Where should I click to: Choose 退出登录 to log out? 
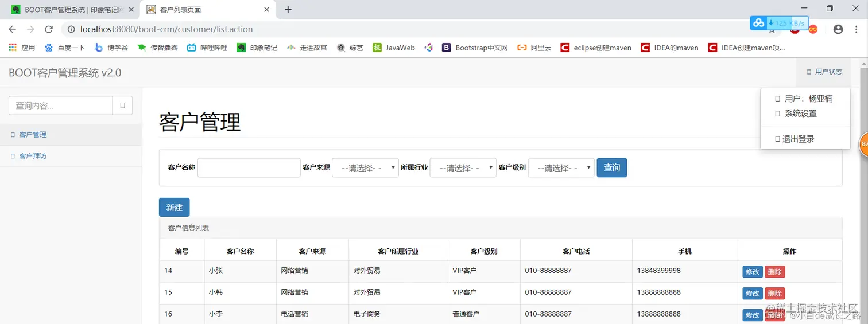point(805,139)
